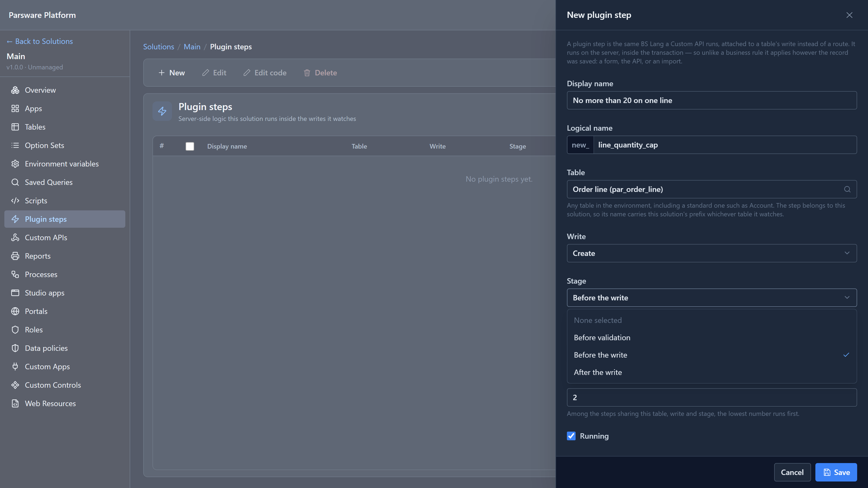Save the new plugin step
The height and width of the screenshot is (488, 868).
(836, 472)
